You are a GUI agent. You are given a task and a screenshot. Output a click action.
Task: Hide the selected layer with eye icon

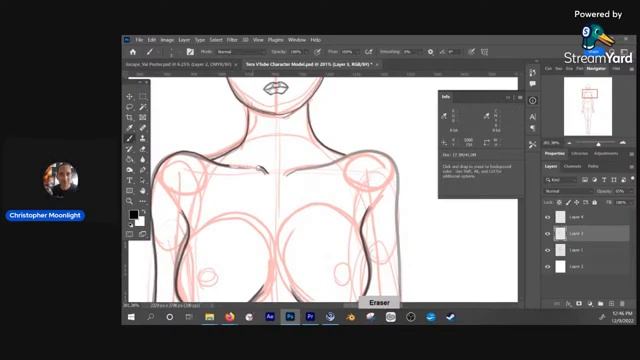[x=548, y=234]
